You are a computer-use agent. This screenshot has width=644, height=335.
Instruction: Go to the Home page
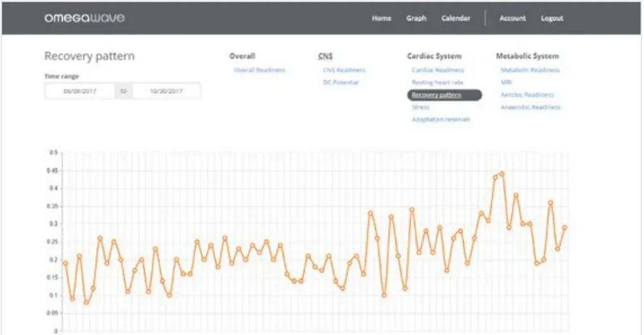click(381, 18)
